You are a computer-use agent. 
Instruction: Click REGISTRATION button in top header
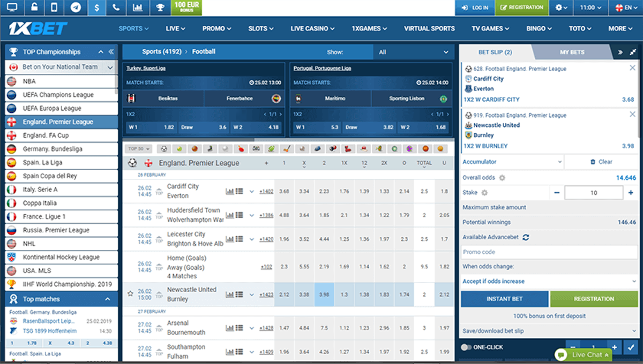pos(521,7)
